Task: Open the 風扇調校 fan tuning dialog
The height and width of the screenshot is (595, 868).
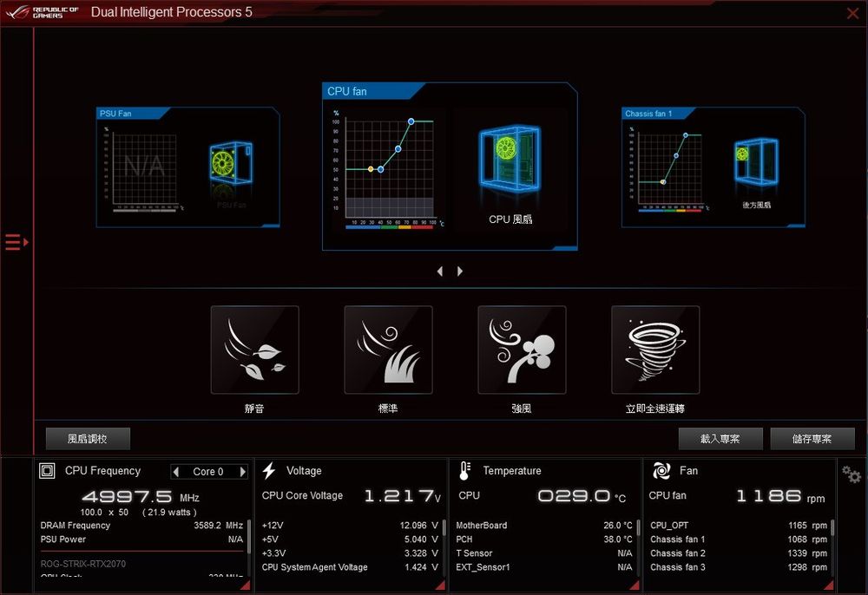Action: [x=87, y=439]
